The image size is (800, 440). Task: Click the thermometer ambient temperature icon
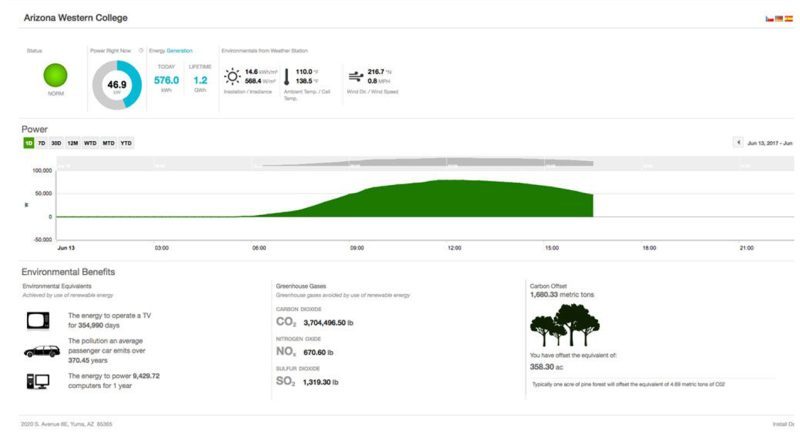[286, 77]
